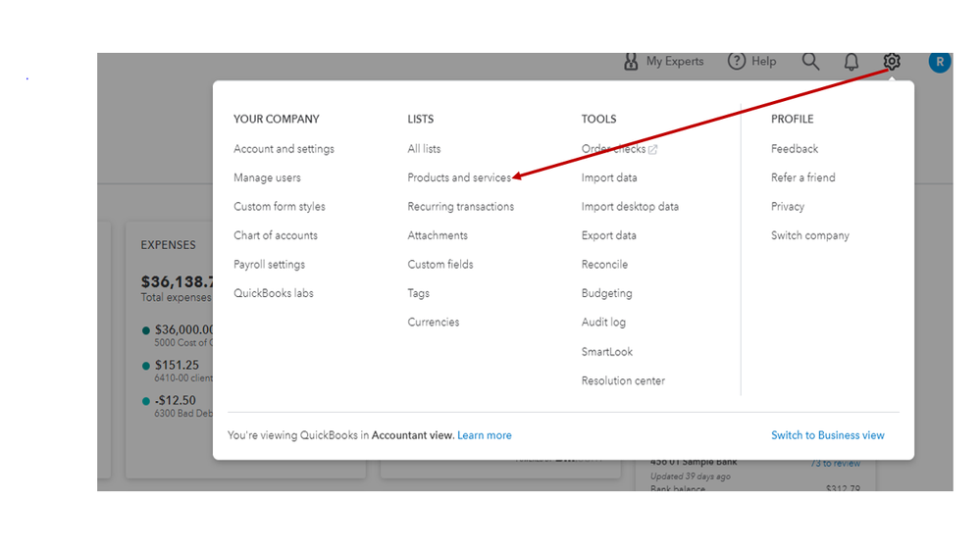The image size is (980, 551).
Task: Click the Order checks external link icon
Action: tap(653, 149)
